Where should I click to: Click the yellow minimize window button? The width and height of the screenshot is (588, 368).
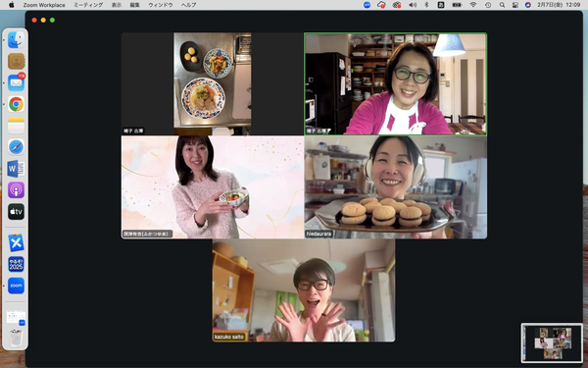[43, 20]
